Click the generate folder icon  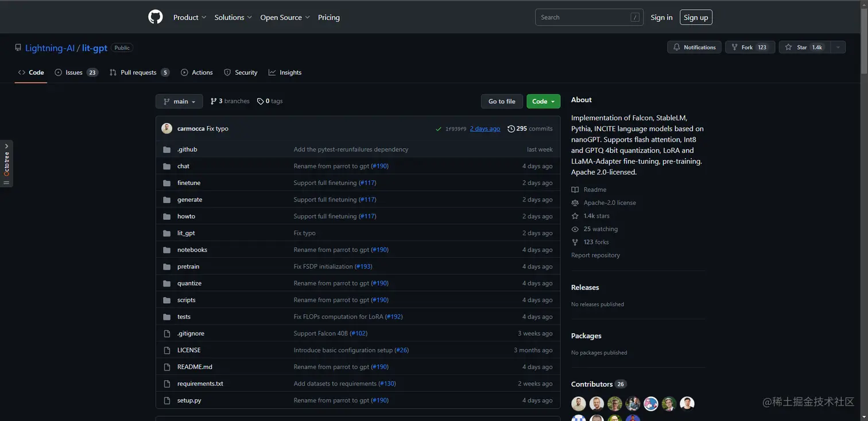click(x=167, y=199)
